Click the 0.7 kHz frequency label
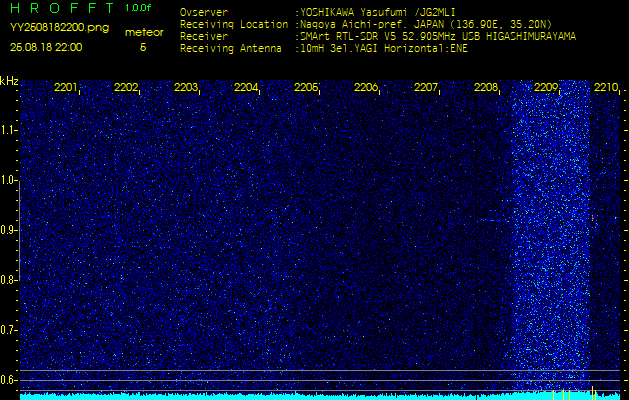629x400 pixels. (9, 330)
